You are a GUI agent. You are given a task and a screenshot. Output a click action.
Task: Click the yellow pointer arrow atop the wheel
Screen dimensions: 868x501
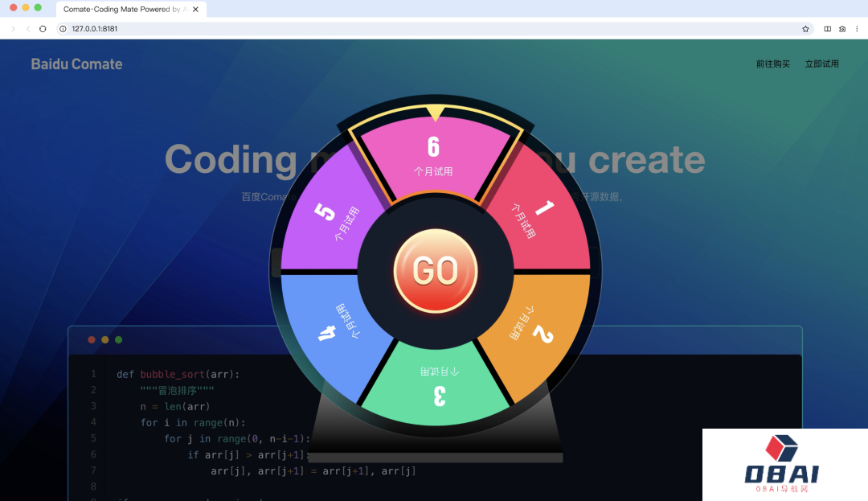435,113
